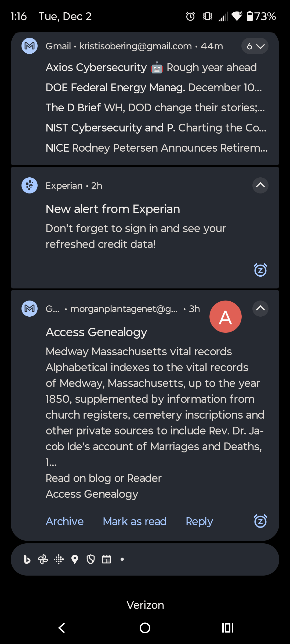Tap the shield security notification icon

pos(90,559)
